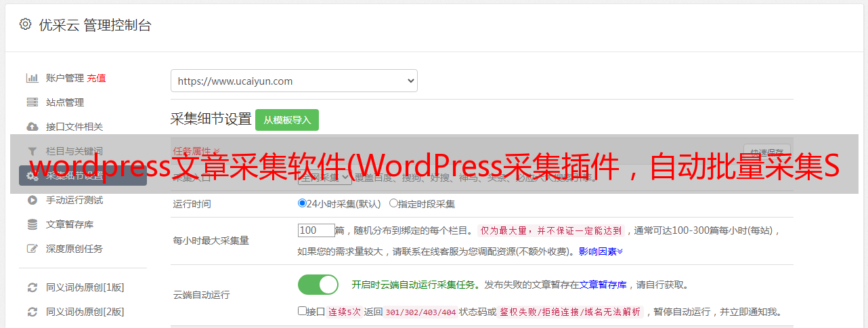Click the refresh icon for 同义词伪原创[1版]
Image resolution: width=868 pixels, height=328 pixels.
[32, 287]
